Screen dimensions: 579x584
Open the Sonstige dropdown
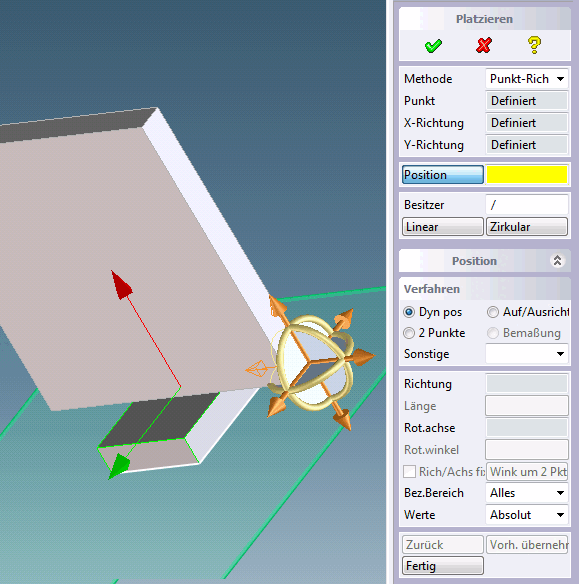(x=527, y=353)
